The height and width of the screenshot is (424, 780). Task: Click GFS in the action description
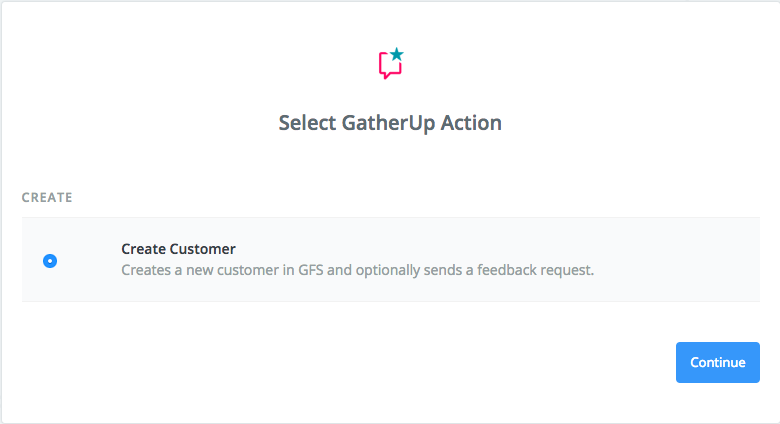click(310, 270)
